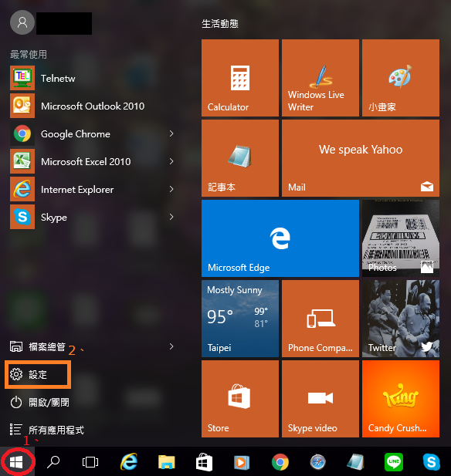
Task: Open Store from the taskbar
Action: 204,462
